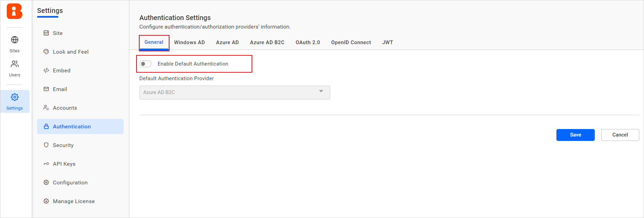Open the Users people icon
This screenshot has height=218, width=644.
tap(15, 64)
